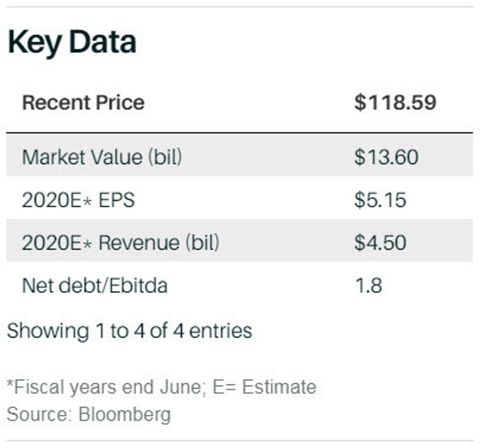Select the 2020E Revenue (bil) row label
The height and width of the screenshot is (448, 481).
point(121,242)
